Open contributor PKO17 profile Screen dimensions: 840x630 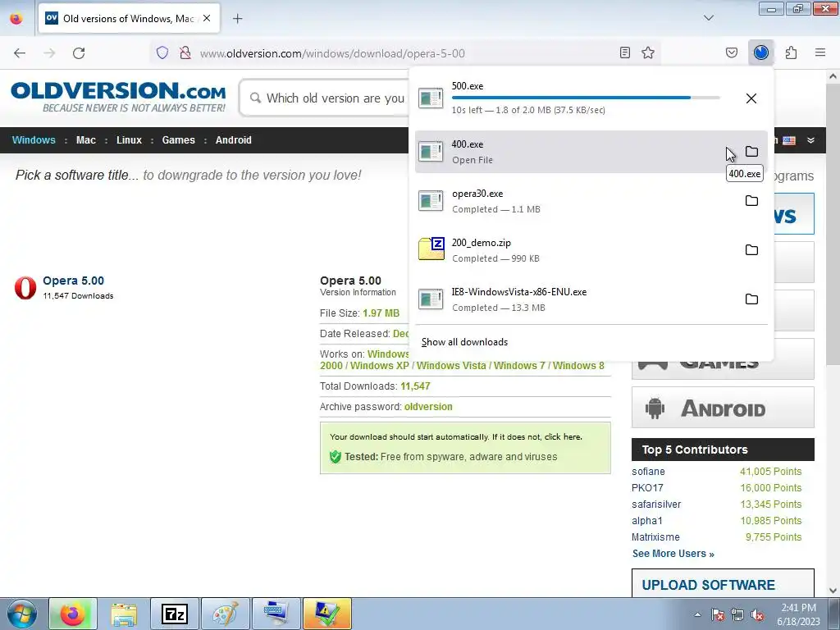647,488
